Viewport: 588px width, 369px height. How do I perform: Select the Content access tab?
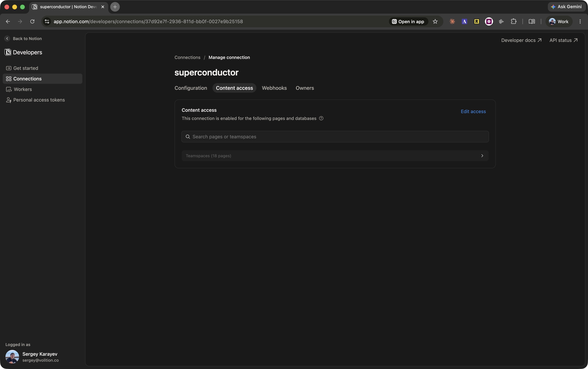tap(234, 88)
